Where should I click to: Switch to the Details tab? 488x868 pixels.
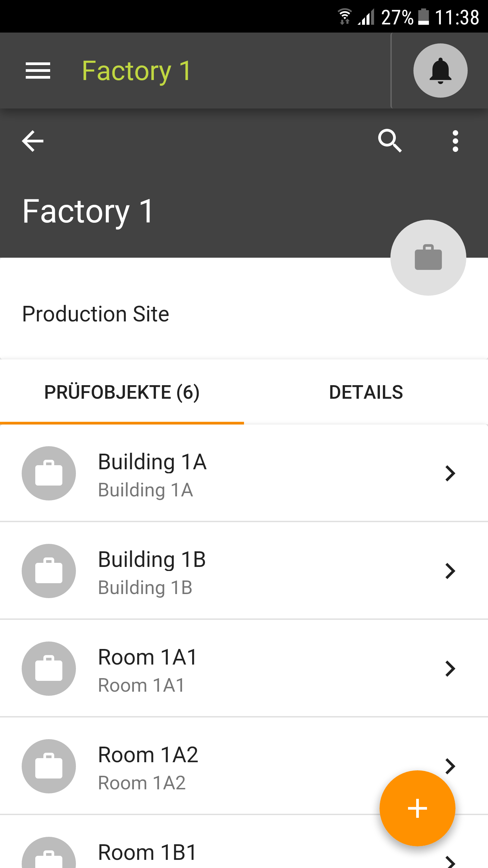(x=366, y=393)
